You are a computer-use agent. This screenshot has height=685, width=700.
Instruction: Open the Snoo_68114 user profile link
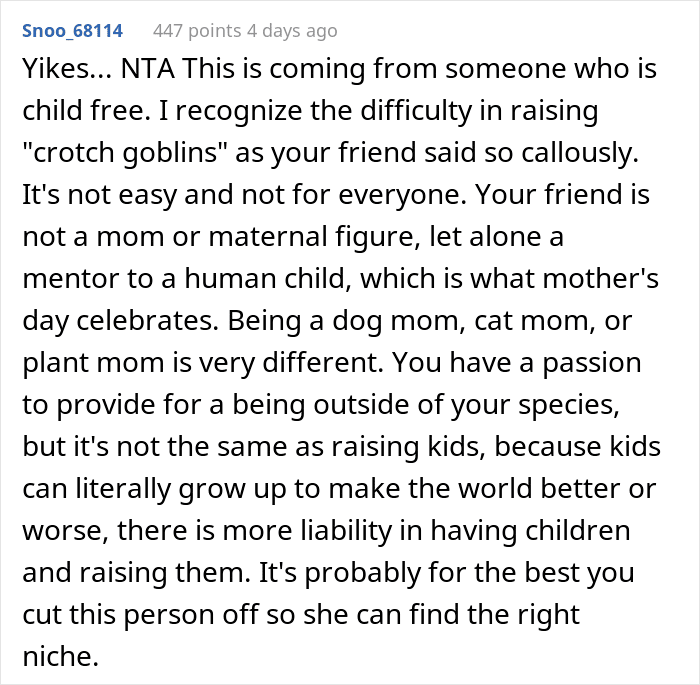pos(72,31)
